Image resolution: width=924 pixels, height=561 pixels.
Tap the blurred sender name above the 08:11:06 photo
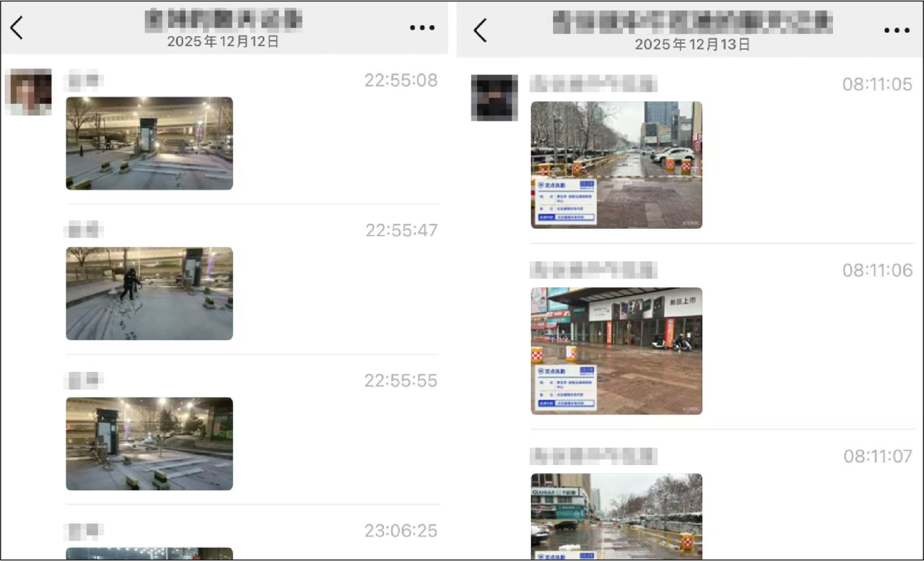coord(593,270)
